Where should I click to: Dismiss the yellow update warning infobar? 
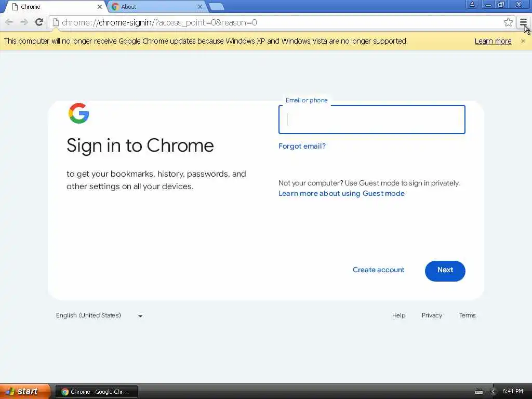click(x=523, y=41)
